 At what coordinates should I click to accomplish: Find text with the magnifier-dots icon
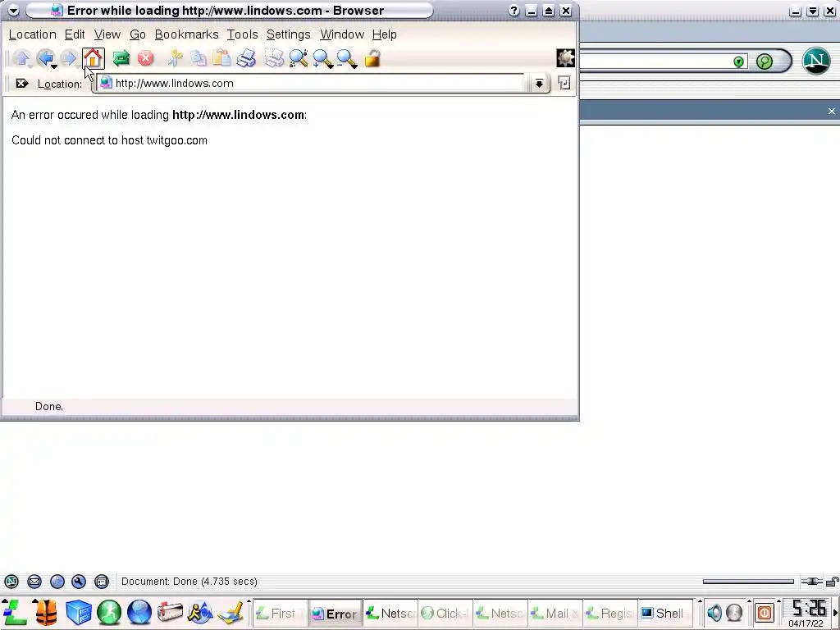click(299, 58)
